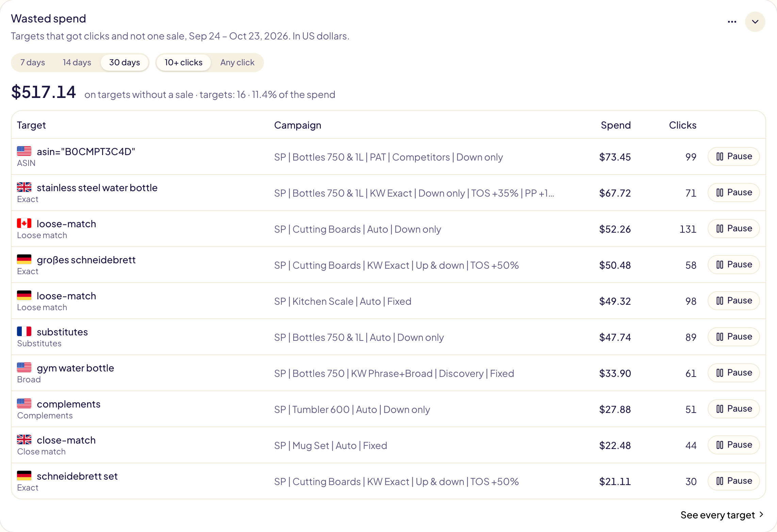Viewport: 777px width, 532px height.
Task: Collapse the Wasted spend card chevron
Action: click(x=755, y=22)
